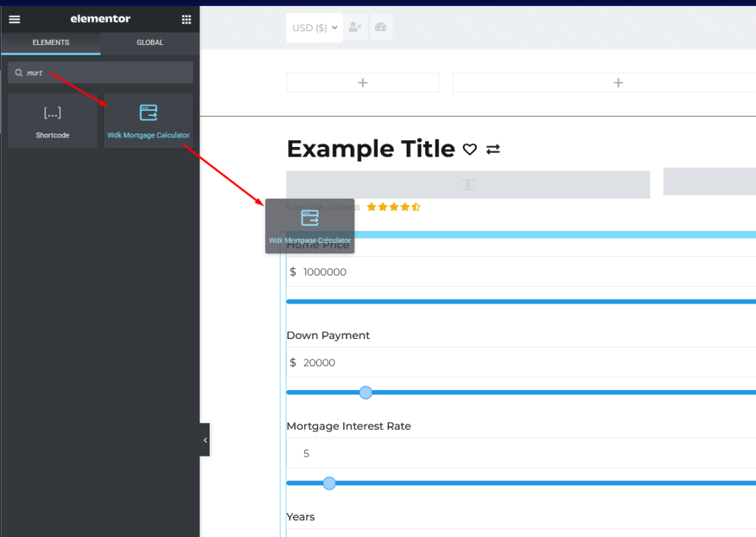Select the Wdk Mortgage Calculator widget in panel
This screenshot has width=756, height=537.
[x=148, y=120]
